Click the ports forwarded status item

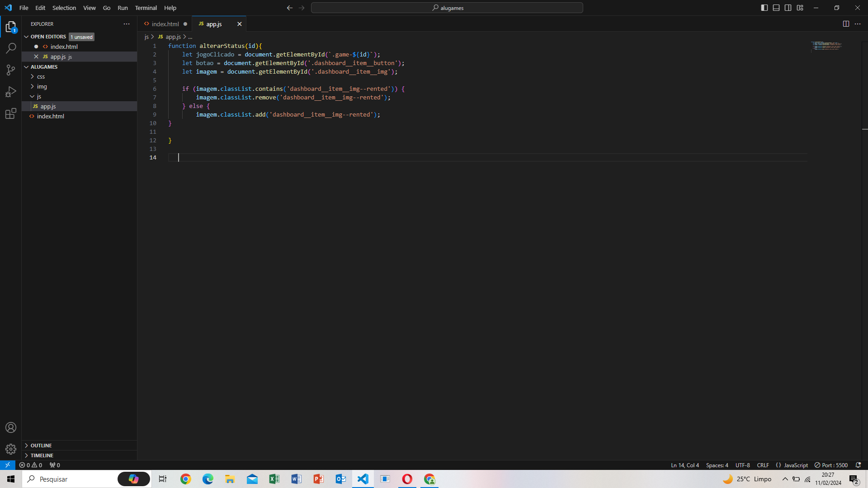click(x=55, y=465)
